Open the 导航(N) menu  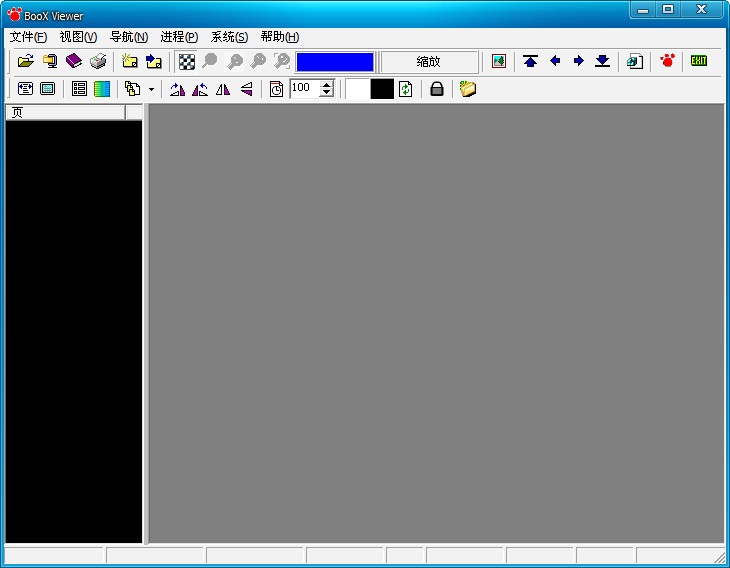coord(129,37)
